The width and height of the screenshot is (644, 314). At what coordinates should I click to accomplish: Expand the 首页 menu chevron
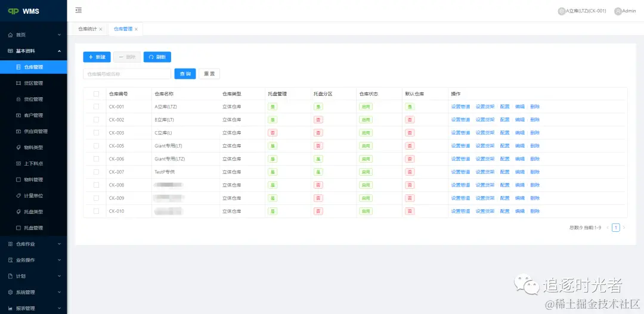point(59,35)
